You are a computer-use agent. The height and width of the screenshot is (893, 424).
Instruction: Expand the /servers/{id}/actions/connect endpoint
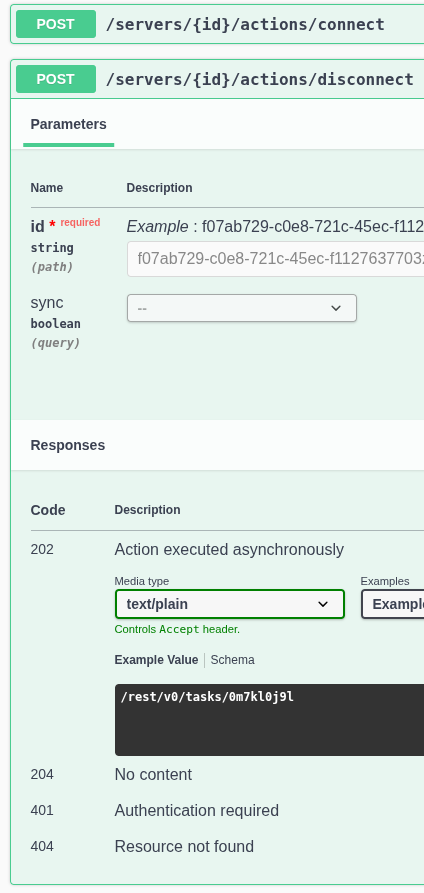click(x=245, y=24)
